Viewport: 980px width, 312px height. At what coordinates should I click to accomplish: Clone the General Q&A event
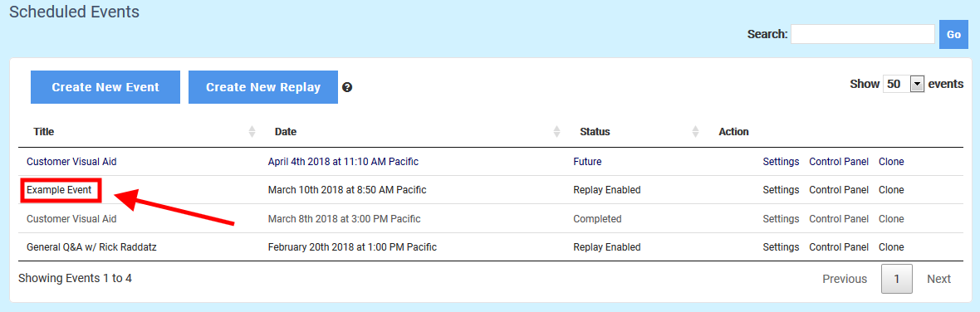tap(891, 247)
